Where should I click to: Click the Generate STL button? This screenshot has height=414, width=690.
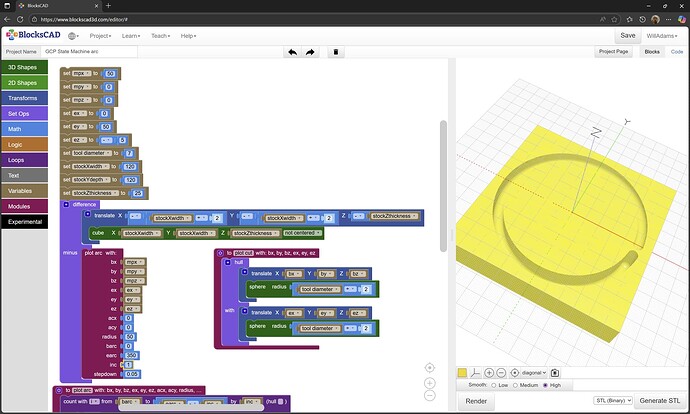tap(660, 401)
